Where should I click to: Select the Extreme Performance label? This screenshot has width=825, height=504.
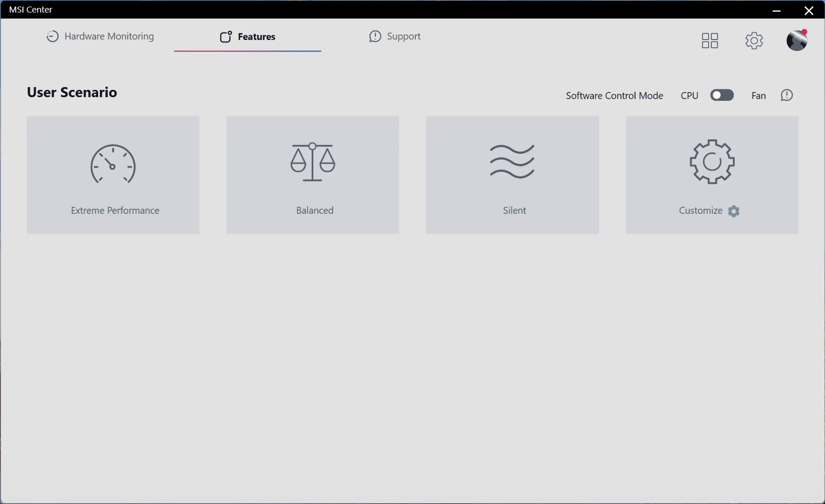(115, 211)
